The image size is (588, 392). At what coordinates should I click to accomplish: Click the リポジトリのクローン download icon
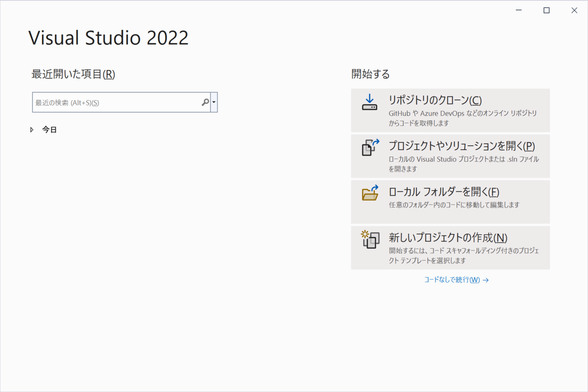click(x=370, y=103)
